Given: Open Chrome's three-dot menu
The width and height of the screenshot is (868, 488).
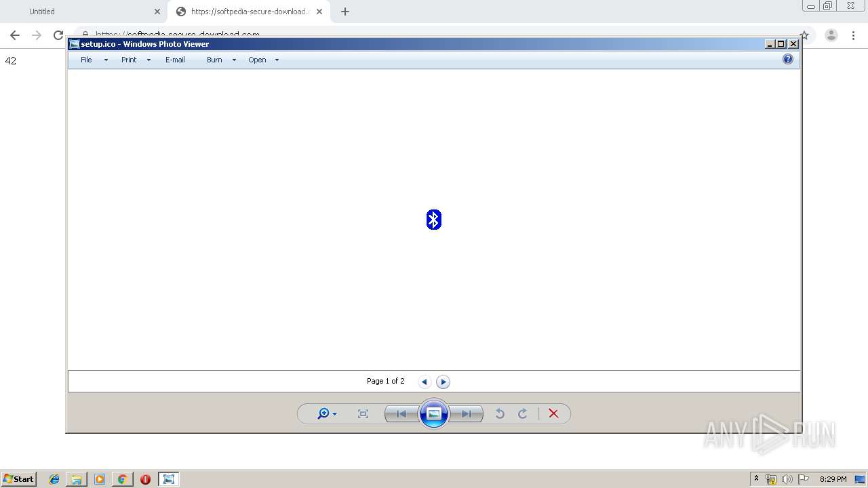Looking at the screenshot, I should pyautogui.click(x=853, y=35).
